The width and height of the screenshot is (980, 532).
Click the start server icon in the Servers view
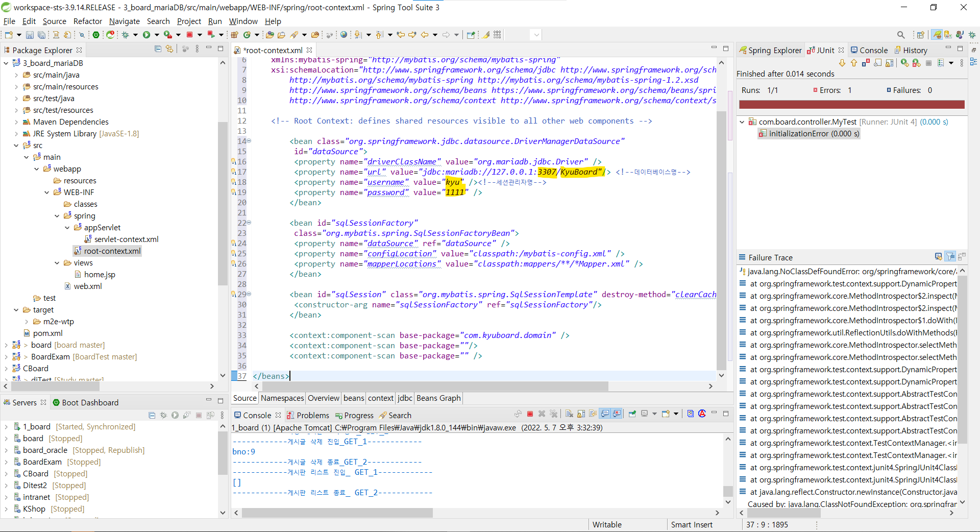175,415
